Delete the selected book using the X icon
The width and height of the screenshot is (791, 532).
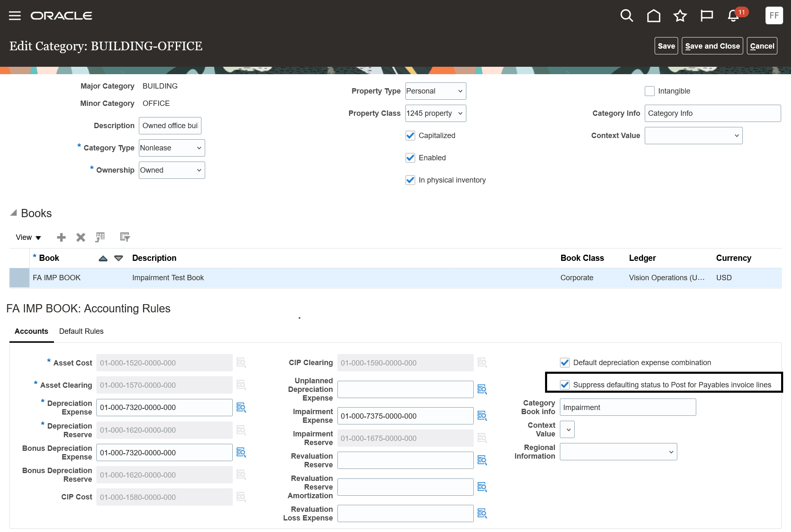tap(81, 237)
